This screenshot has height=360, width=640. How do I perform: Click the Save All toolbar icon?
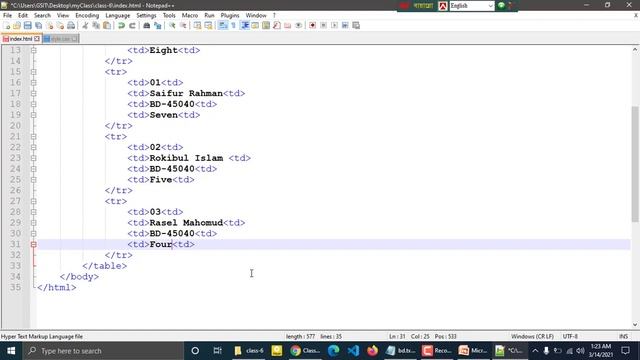pyautogui.click(x=38, y=25)
